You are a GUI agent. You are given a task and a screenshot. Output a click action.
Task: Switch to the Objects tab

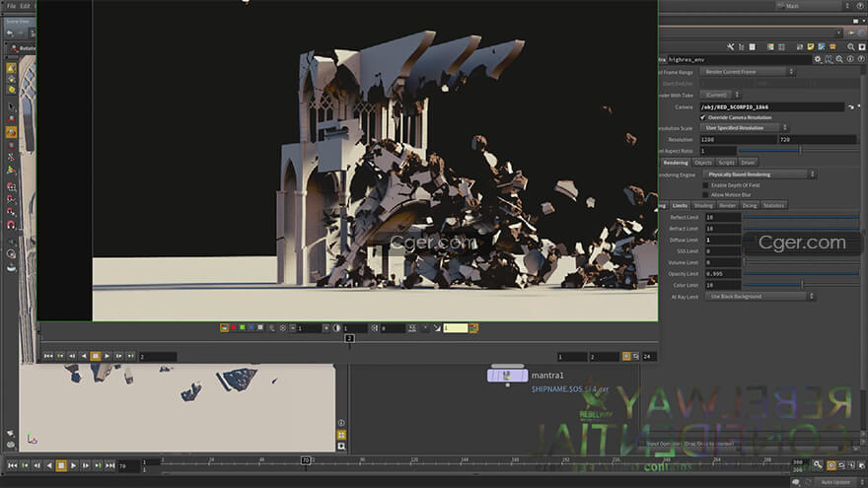(x=703, y=163)
